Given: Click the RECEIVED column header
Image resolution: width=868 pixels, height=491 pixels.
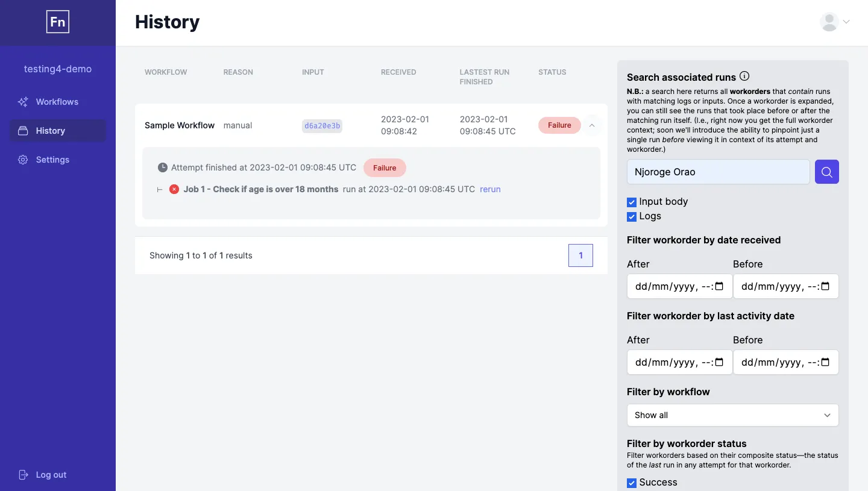Looking at the screenshot, I should 398,72.
